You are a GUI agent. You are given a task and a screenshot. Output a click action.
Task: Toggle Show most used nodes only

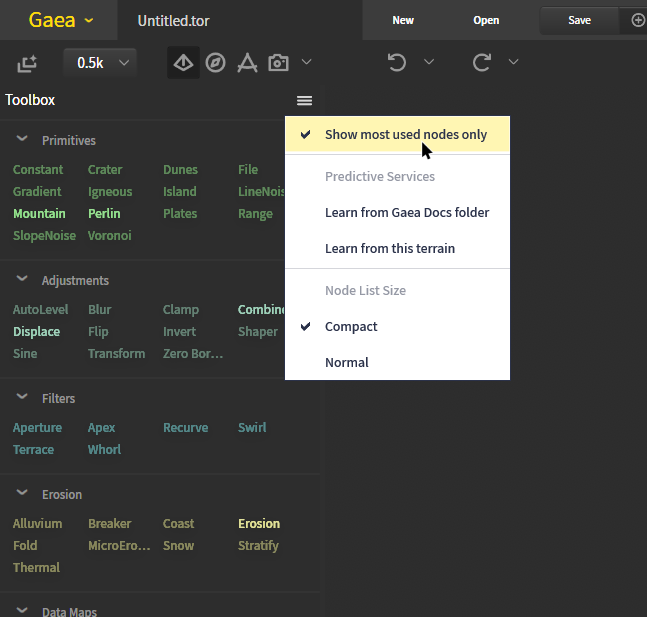click(405, 134)
